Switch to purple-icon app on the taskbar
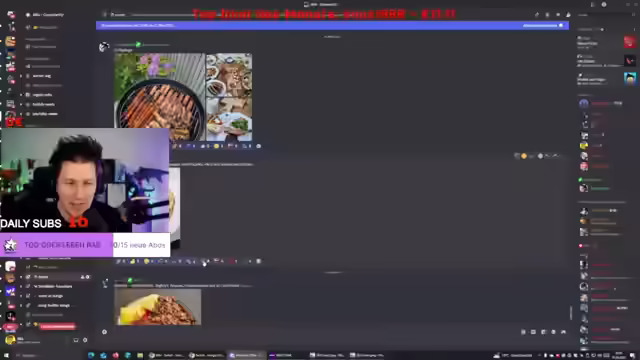The width and height of the screenshot is (640, 360). click(x=285, y=355)
